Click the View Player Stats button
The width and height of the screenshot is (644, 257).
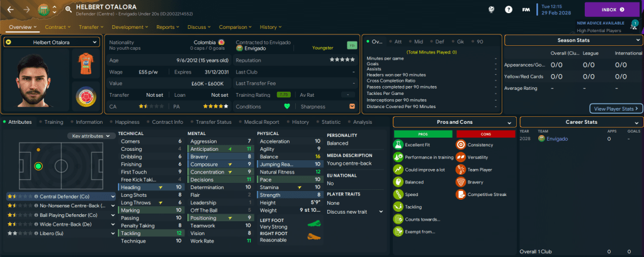[x=616, y=109]
